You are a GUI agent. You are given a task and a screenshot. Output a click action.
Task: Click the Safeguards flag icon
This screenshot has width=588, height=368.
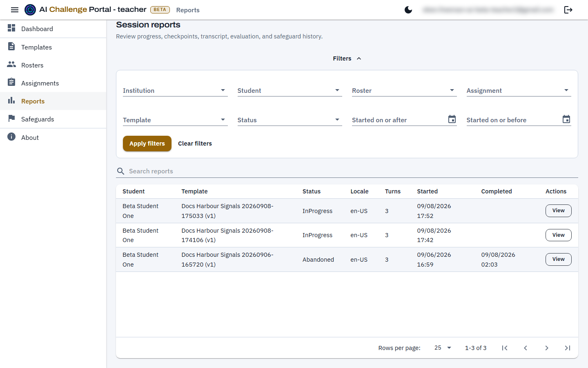pos(11,118)
